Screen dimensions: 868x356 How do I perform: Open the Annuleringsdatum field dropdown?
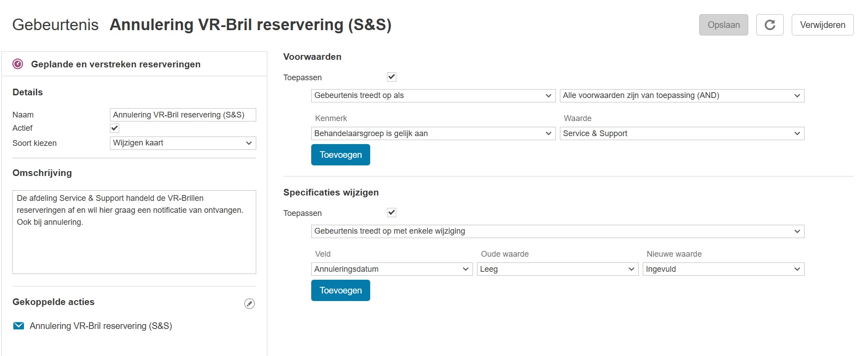[x=391, y=269]
